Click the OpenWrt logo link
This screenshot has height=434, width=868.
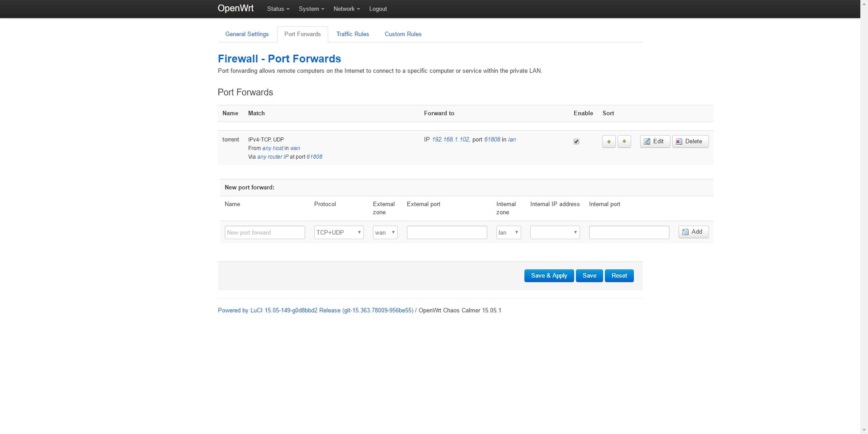point(236,9)
